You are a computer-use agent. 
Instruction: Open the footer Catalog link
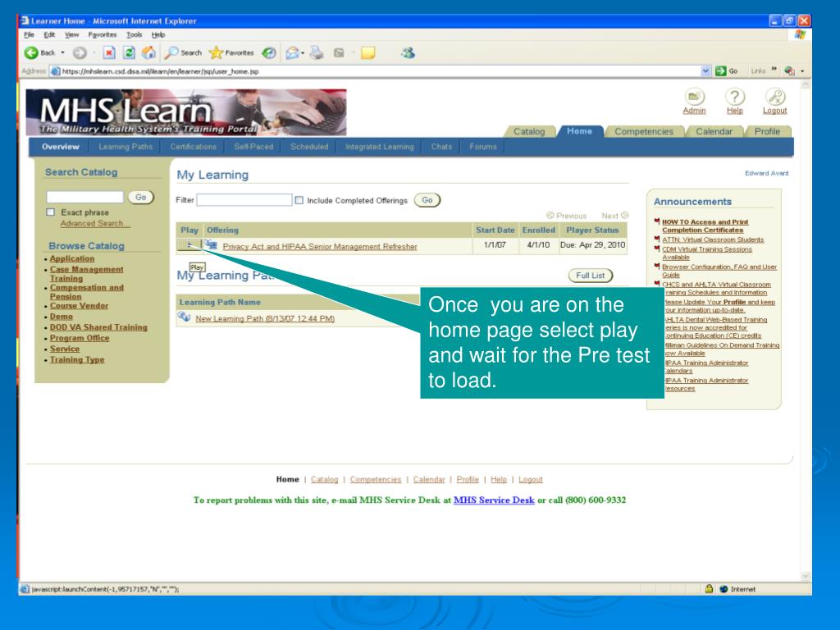click(324, 479)
